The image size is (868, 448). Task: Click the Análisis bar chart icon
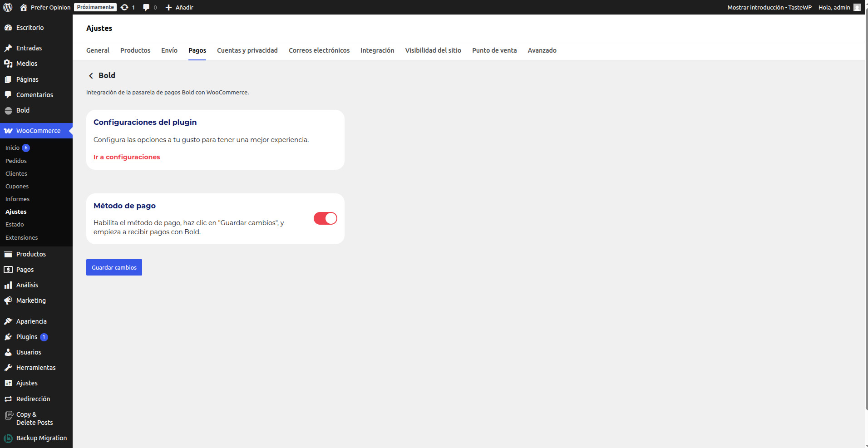tap(8, 285)
